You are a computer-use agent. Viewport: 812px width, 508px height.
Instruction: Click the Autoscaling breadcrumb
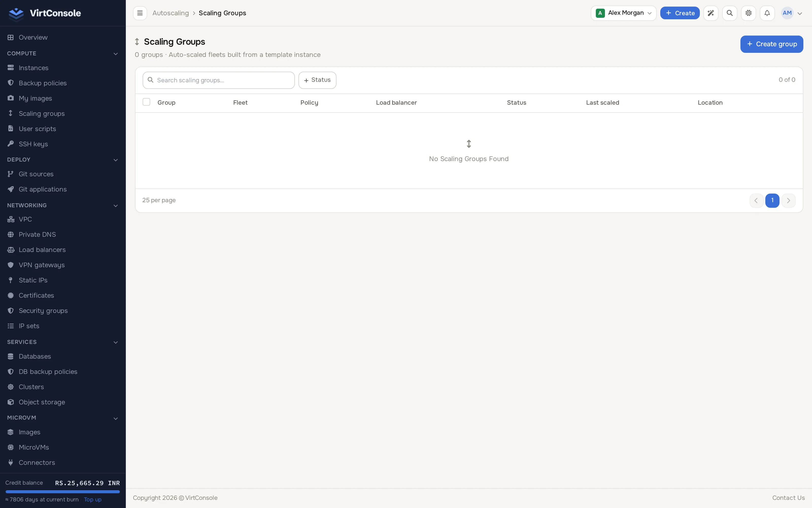coord(171,13)
